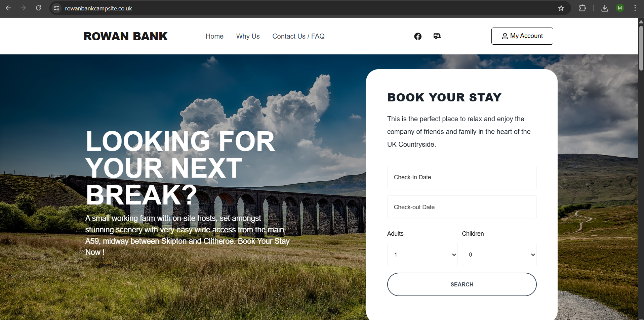Image resolution: width=644 pixels, height=320 pixels.
Task: Open the Facebook icon link
Action: (x=418, y=36)
